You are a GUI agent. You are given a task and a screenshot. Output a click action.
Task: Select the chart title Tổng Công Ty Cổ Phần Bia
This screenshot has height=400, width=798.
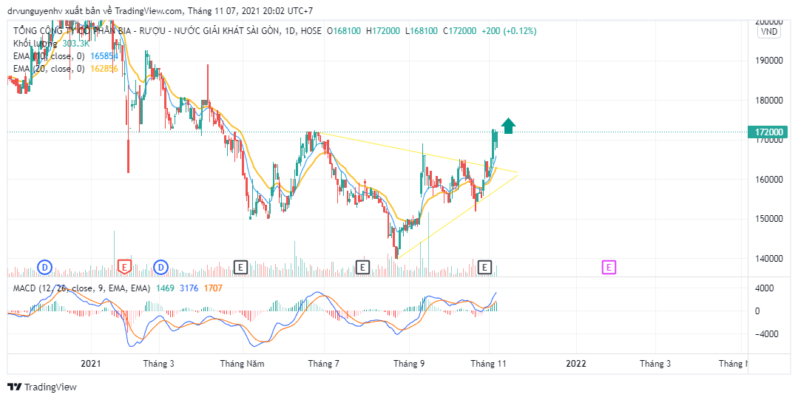point(147,31)
